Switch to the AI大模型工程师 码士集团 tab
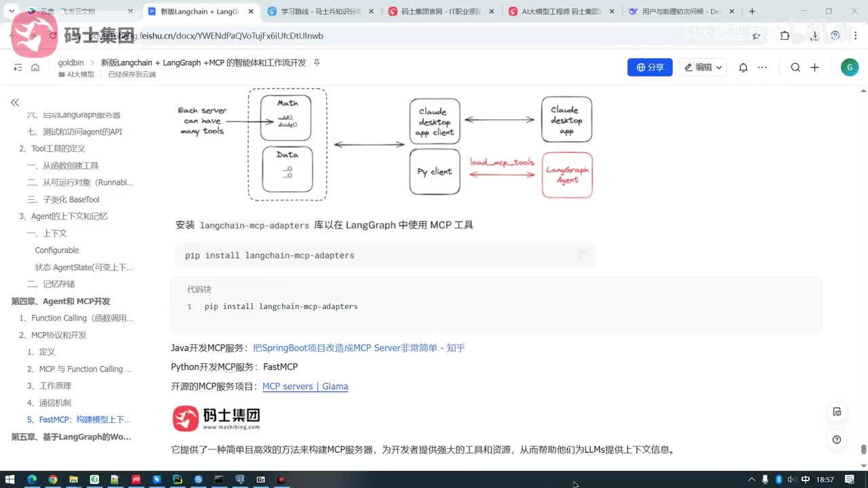The width and height of the screenshot is (868, 488). (x=560, y=12)
